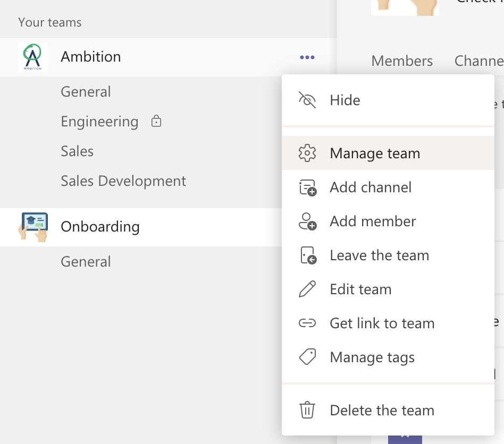This screenshot has width=504, height=444.
Task: Toggle the Hide eye icon
Action: coord(307,100)
